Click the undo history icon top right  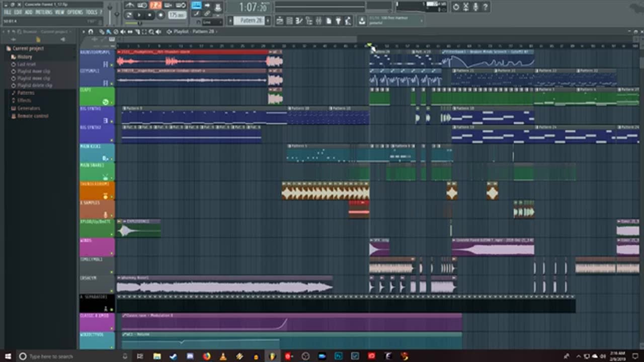coord(456,7)
